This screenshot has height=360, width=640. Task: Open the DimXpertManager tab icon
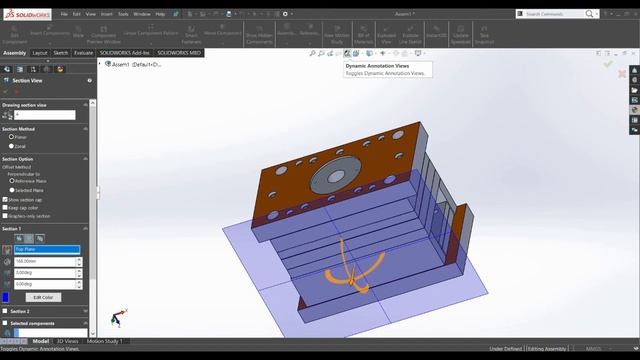47,69
